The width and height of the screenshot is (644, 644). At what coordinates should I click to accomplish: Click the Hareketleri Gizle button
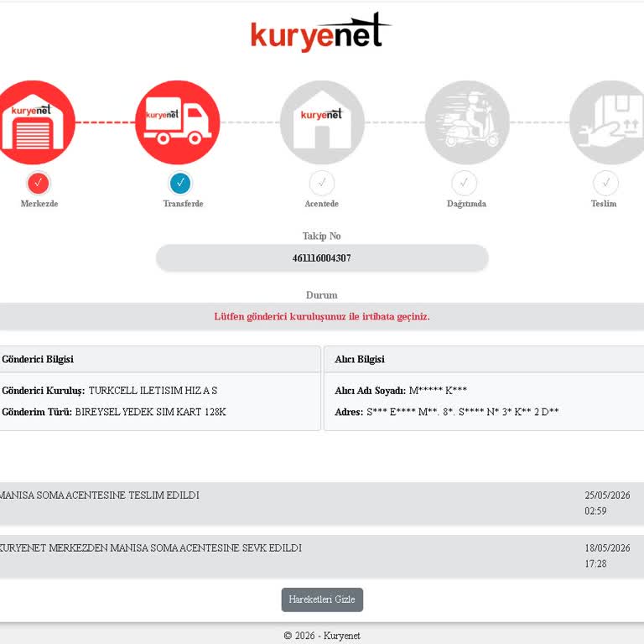[x=322, y=600]
